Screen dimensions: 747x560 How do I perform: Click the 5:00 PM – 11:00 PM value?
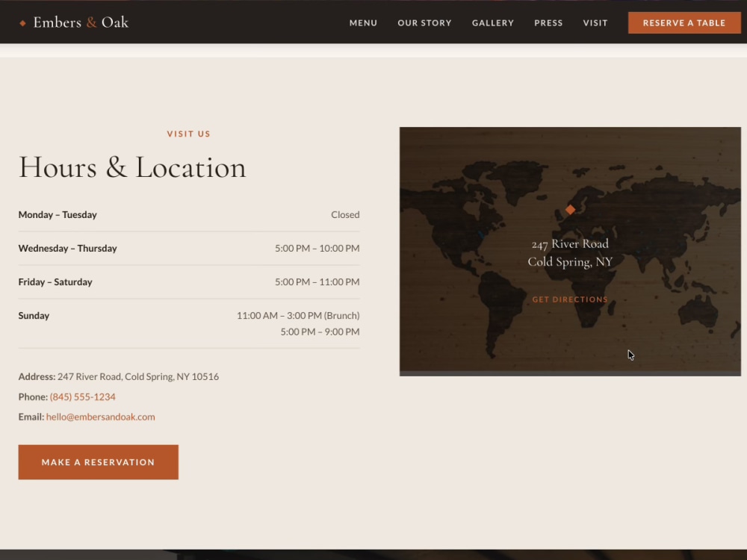tap(317, 282)
